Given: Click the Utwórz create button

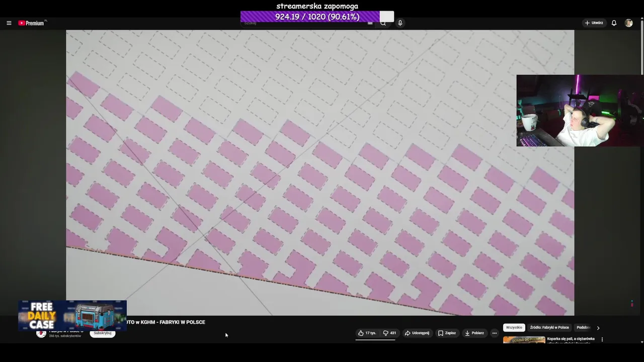Looking at the screenshot, I should click(x=594, y=23).
